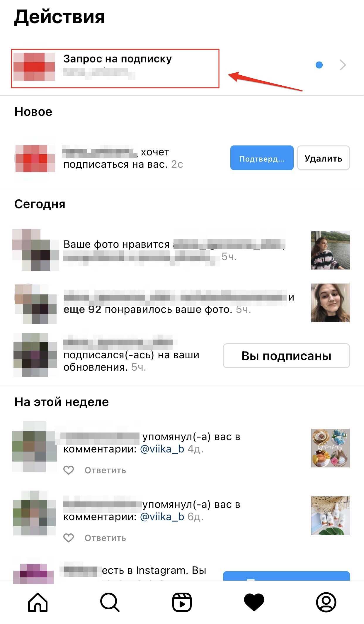The height and width of the screenshot is (624, 364).
Task: Open the selfie photo thumbnail with 92 likes
Action: (330, 303)
